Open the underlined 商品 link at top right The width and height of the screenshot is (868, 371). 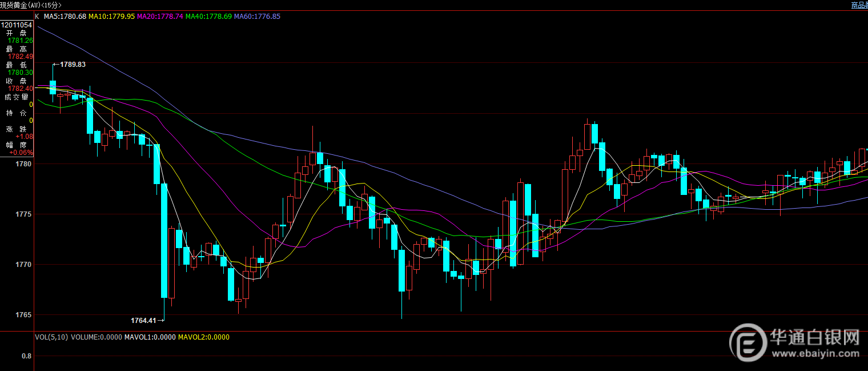pyautogui.click(x=859, y=5)
